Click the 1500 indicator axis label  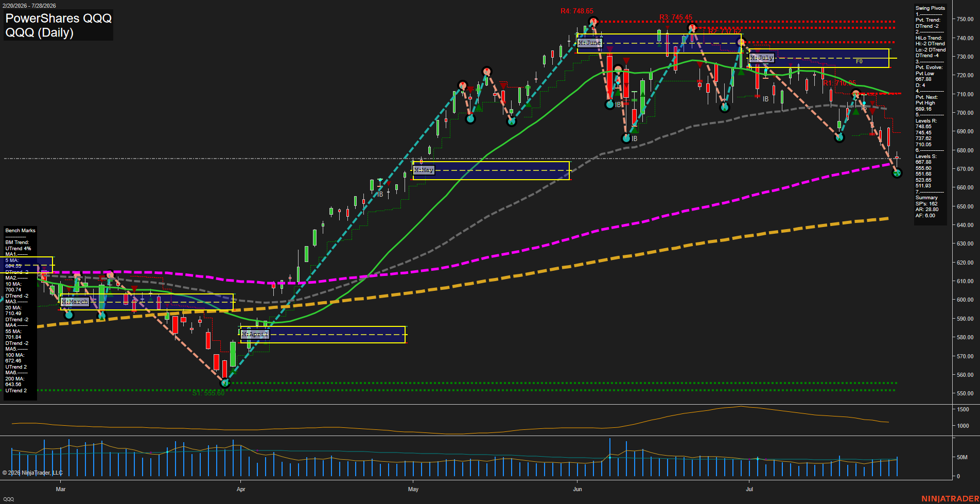[963, 409]
